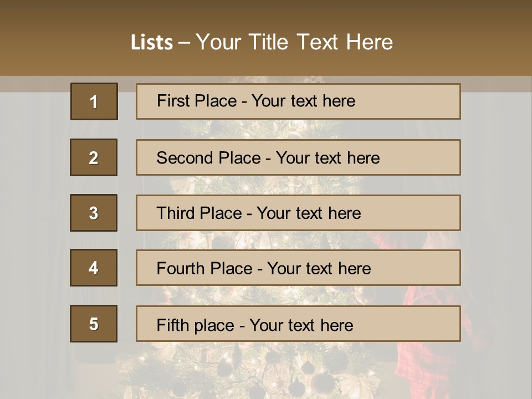The height and width of the screenshot is (399, 532).
Task: Select the First Place text box
Action: point(298,101)
